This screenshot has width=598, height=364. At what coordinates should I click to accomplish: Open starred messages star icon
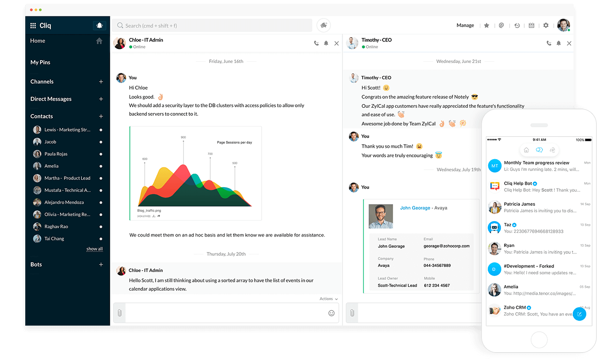(486, 26)
